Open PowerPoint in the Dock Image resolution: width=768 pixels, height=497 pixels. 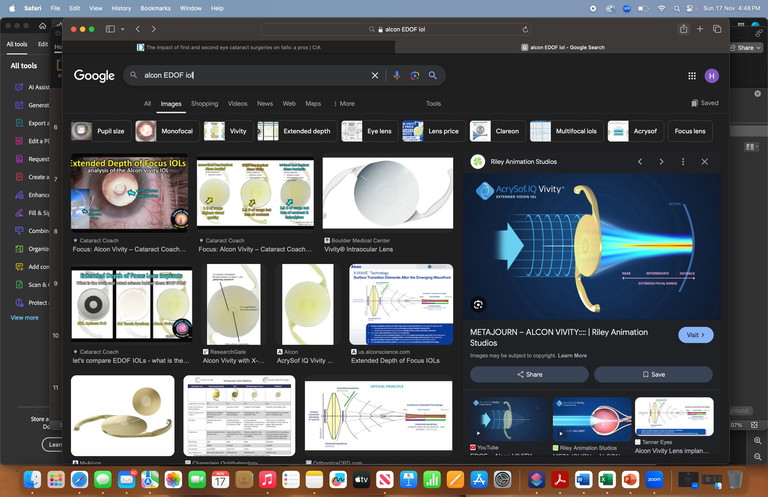(630, 479)
